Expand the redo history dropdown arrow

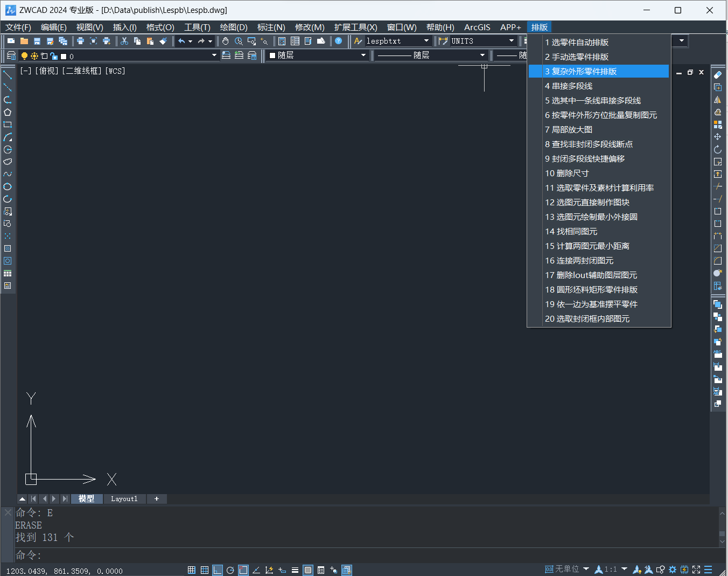210,41
